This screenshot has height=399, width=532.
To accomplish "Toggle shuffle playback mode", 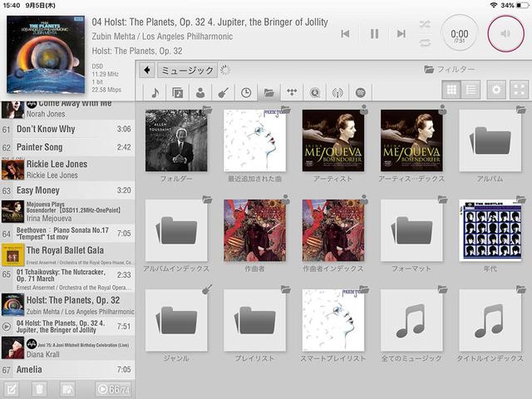I will pos(425,24).
